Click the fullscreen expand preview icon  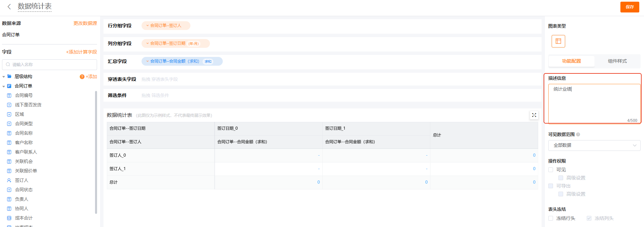click(x=534, y=115)
